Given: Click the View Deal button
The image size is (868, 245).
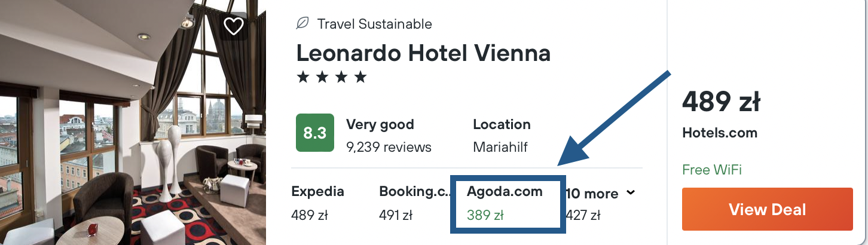Looking at the screenshot, I should pyautogui.click(x=767, y=209).
